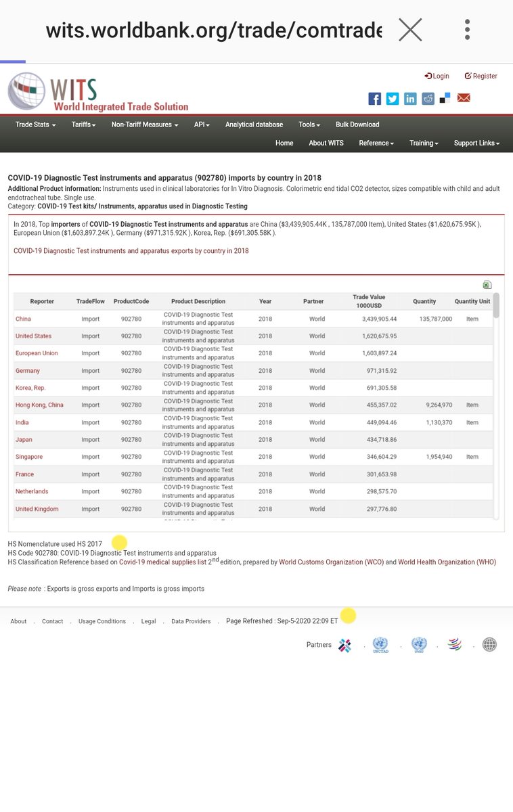Open UNCTAD partner logo
The height and width of the screenshot is (812, 513).
click(x=380, y=645)
